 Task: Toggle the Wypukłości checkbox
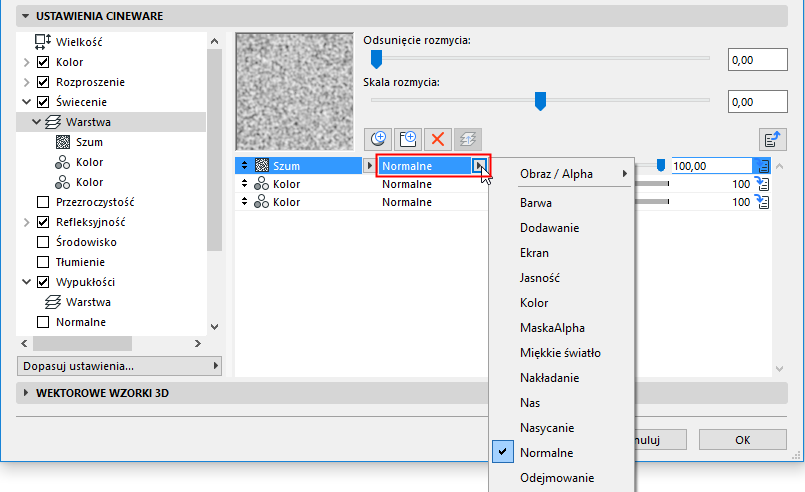coord(43,282)
